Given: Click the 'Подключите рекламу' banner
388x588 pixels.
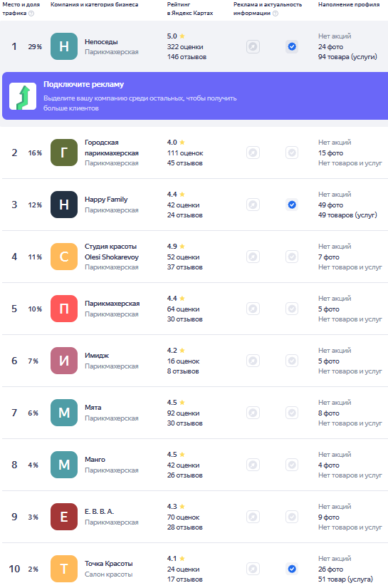Looking at the screenshot, I should pos(195,96).
